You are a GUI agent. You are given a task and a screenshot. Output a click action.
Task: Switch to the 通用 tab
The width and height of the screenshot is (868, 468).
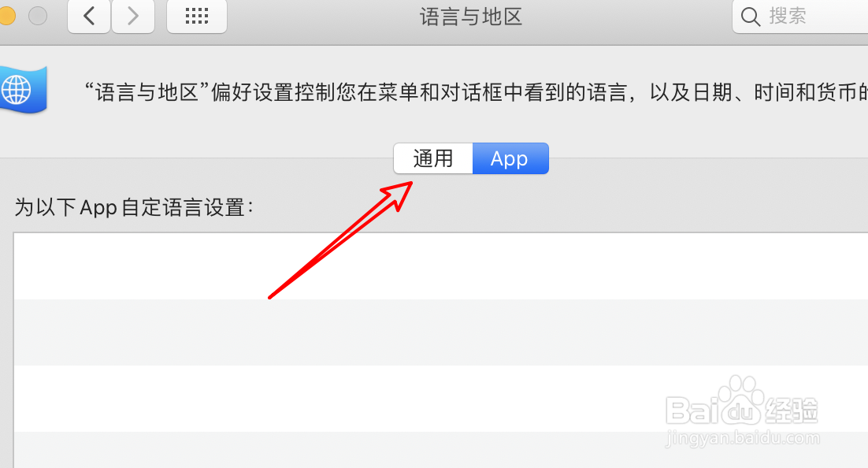433,158
